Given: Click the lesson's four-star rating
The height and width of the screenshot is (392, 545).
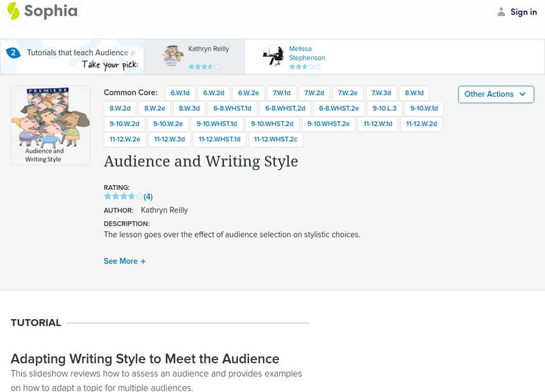Looking at the screenshot, I should click(x=123, y=197).
